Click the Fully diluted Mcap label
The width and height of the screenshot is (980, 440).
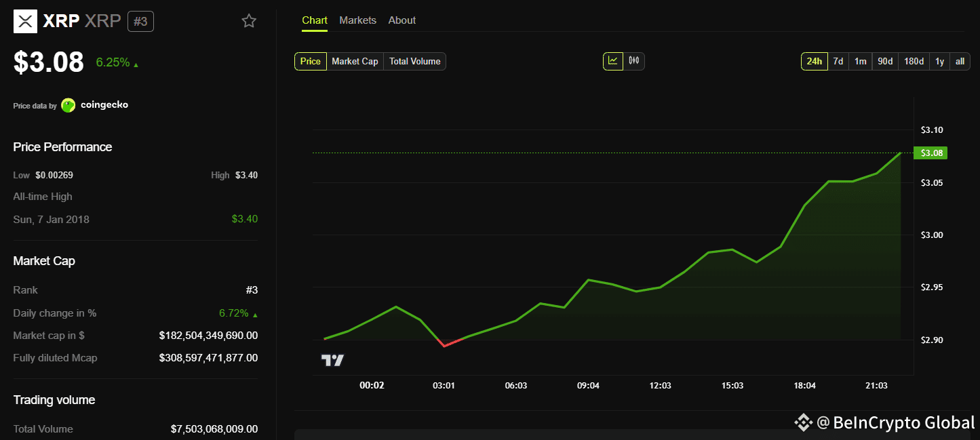(x=55, y=358)
